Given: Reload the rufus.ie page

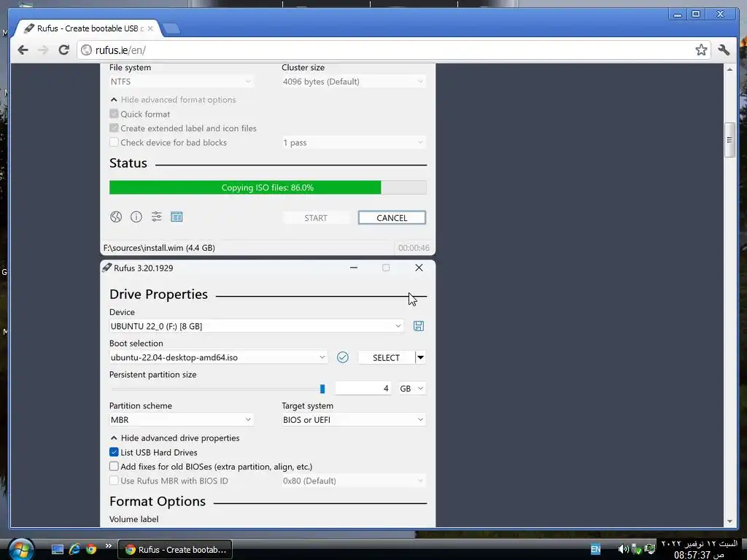Looking at the screenshot, I should tap(64, 50).
